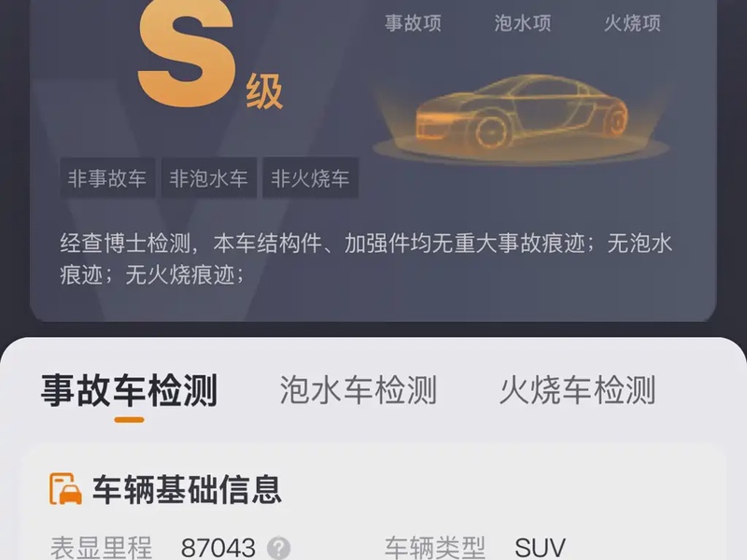Tap the large S grade rating
This screenshot has width=747, height=560.
(x=187, y=52)
